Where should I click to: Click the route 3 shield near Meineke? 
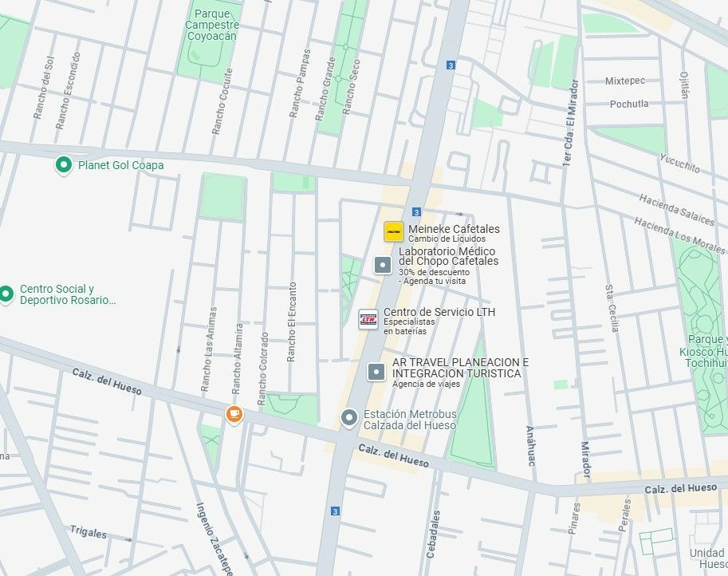(416, 212)
